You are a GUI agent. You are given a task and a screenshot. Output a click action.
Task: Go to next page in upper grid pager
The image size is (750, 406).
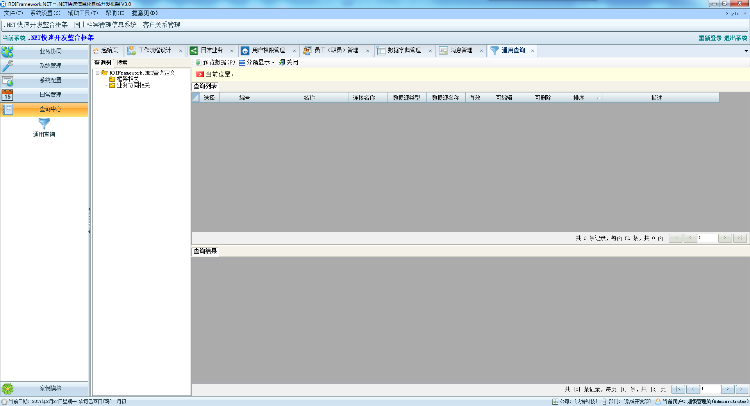725,238
